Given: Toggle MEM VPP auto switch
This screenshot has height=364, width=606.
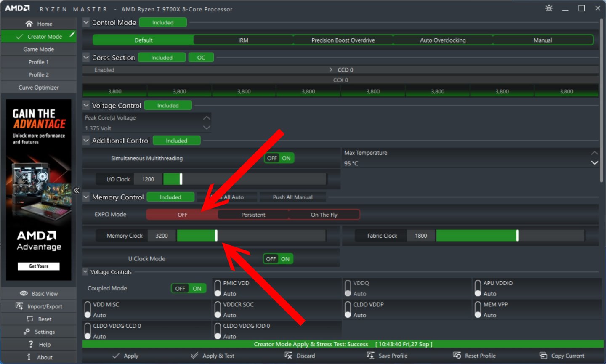Looking at the screenshot, I should (x=478, y=309).
